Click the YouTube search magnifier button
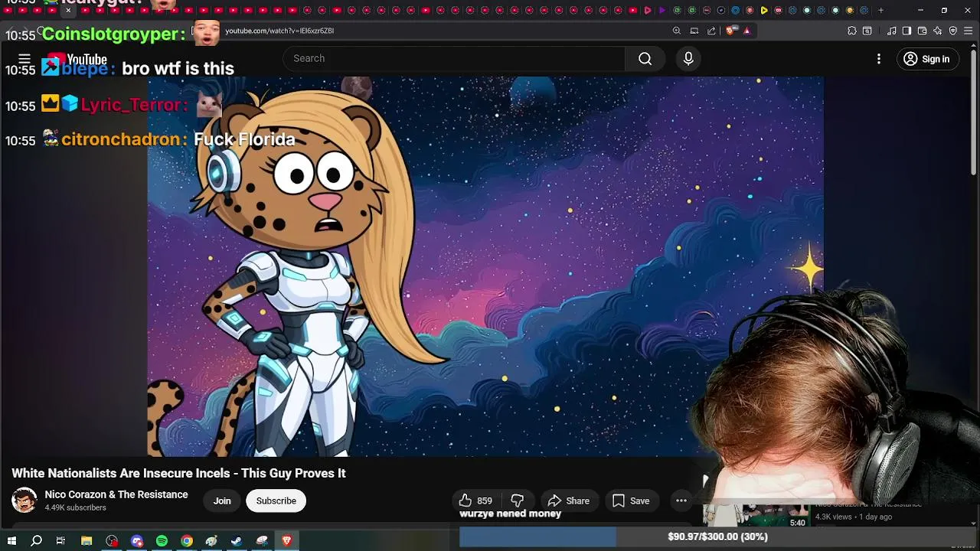The width and height of the screenshot is (980, 551). (x=645, y=59)
